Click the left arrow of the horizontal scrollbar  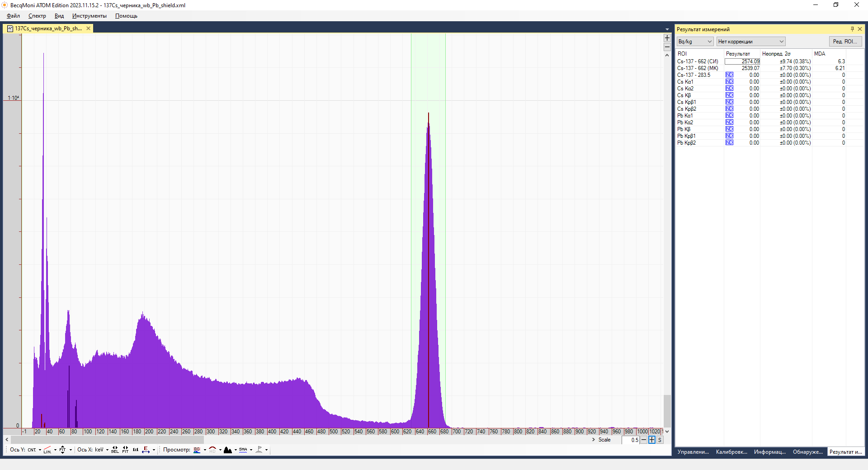point(7,440)
